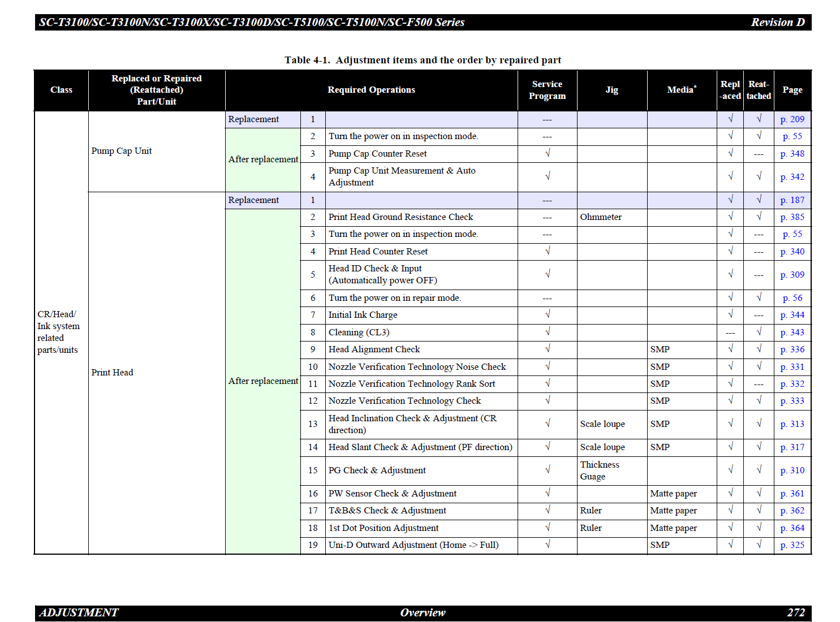Jump to p. 56 repair mode link
Screen dimensions: 840x622
(792, 298)
